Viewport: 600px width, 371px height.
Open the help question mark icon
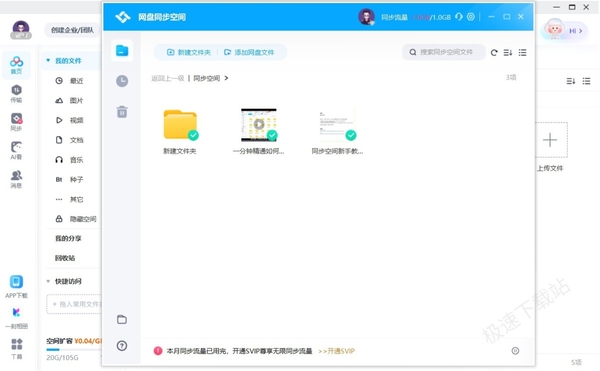pyautogui.click(x=122, y=346)
